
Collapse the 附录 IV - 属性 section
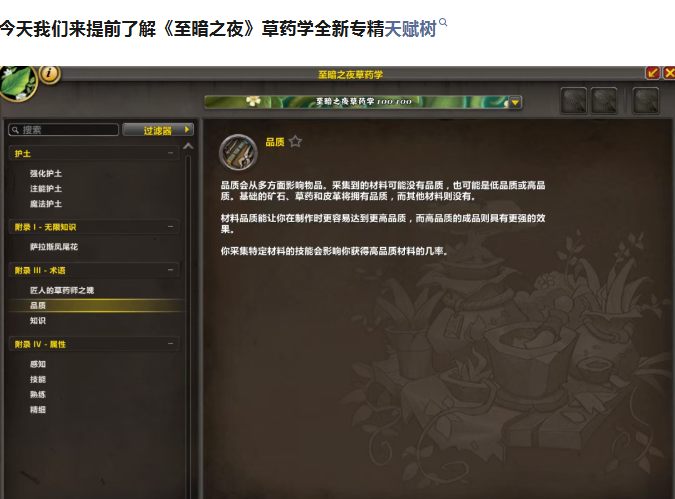(94, 344)
